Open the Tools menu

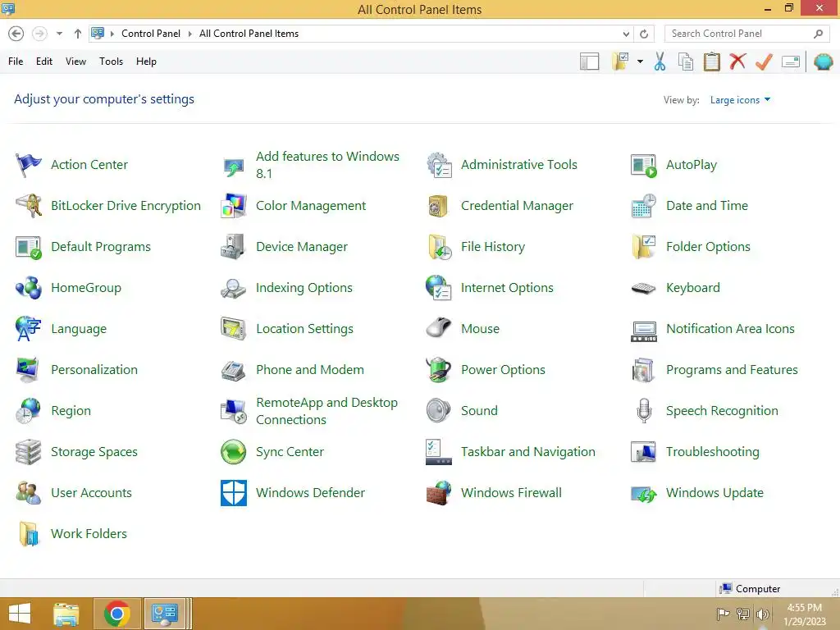[111, 62]
